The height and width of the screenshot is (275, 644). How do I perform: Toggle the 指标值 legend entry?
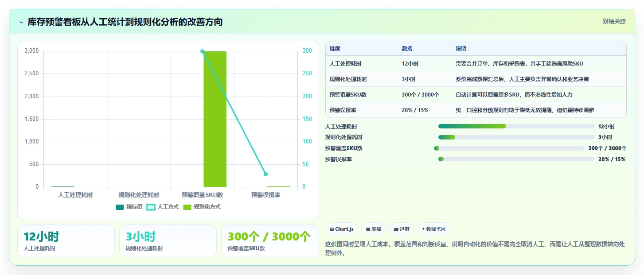click(129, 207)
